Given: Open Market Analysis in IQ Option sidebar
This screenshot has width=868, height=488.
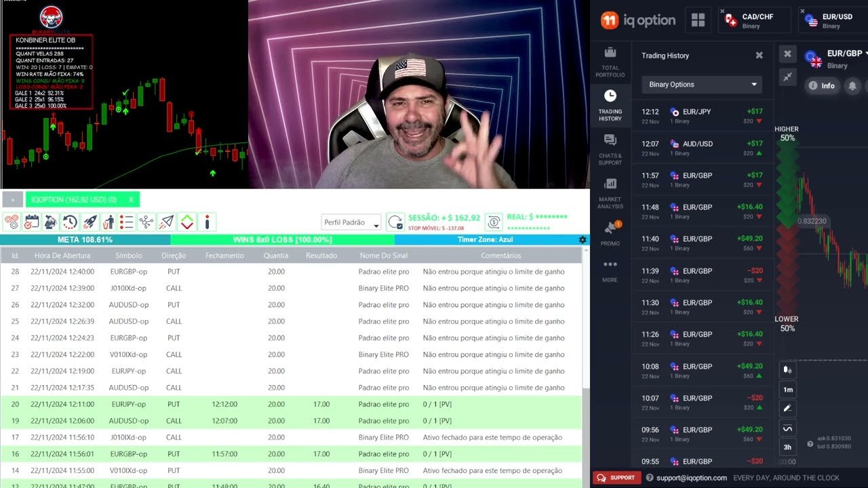Looking at the screenshot, I should pyautogui.click(x=610, y=194).
